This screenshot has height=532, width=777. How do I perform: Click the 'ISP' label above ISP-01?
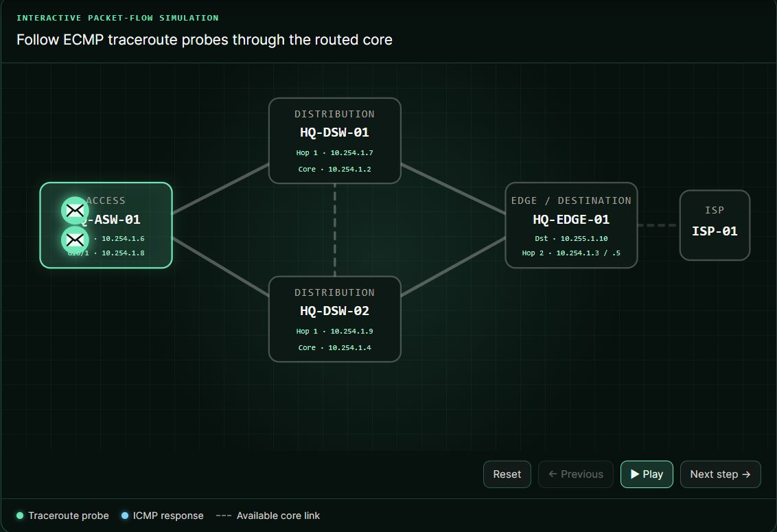click(715, 210)
